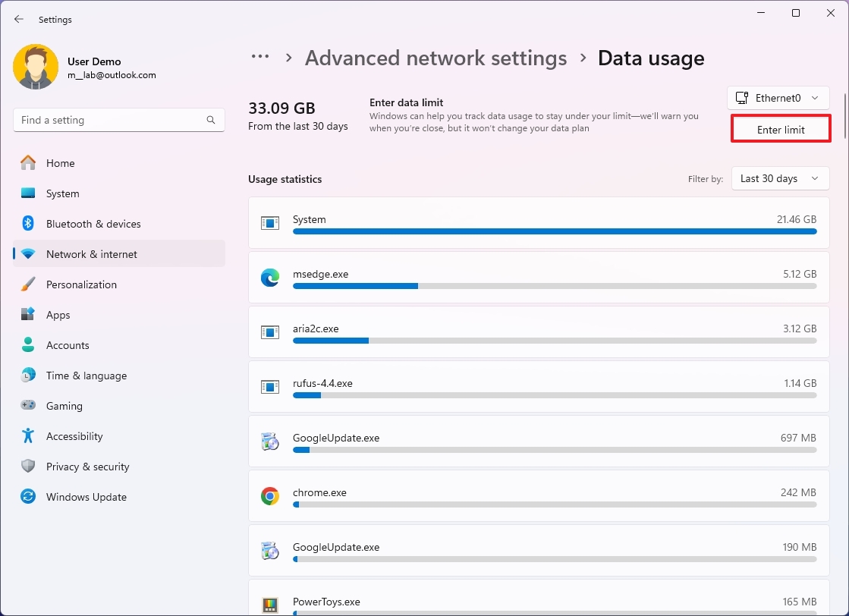This screenshot has width=849, height=616.
Task: Click the Chrome icon for chrome.exe
Action: pyautogui.click(x=269, y=496)
